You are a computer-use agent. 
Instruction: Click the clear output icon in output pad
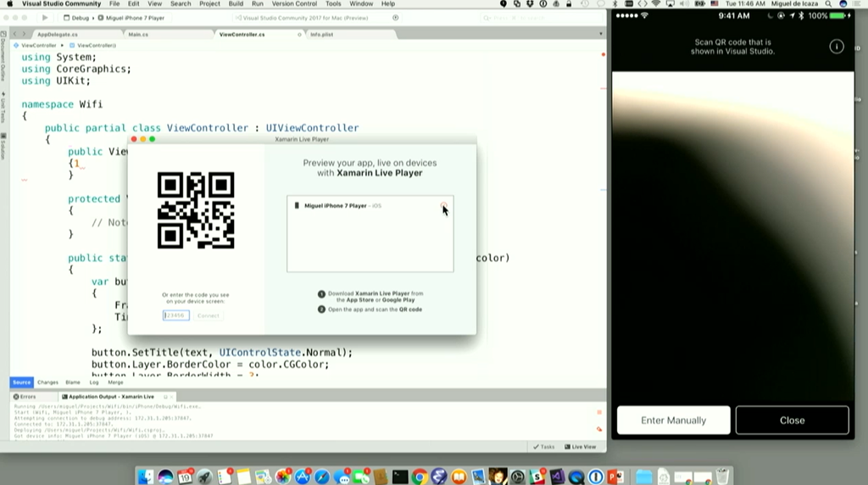599,429
